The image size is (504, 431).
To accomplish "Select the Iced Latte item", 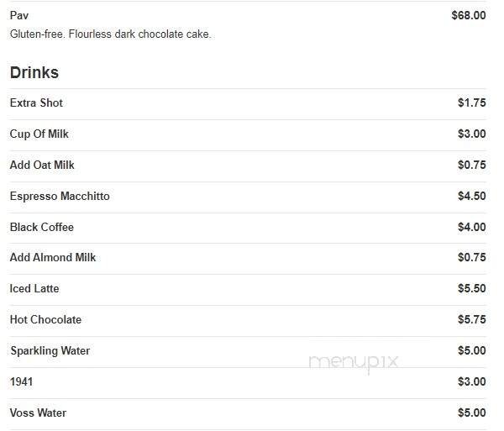I will click(34, 289).
